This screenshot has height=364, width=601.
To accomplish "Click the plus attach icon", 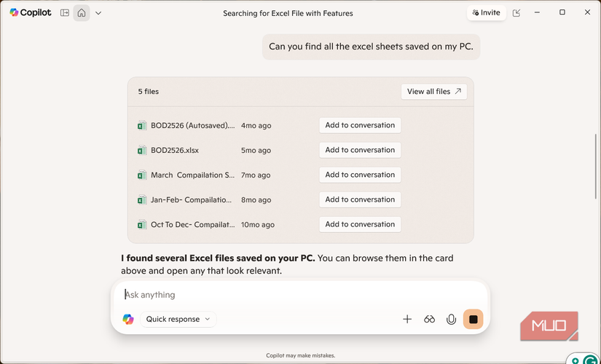I will 407,319.
